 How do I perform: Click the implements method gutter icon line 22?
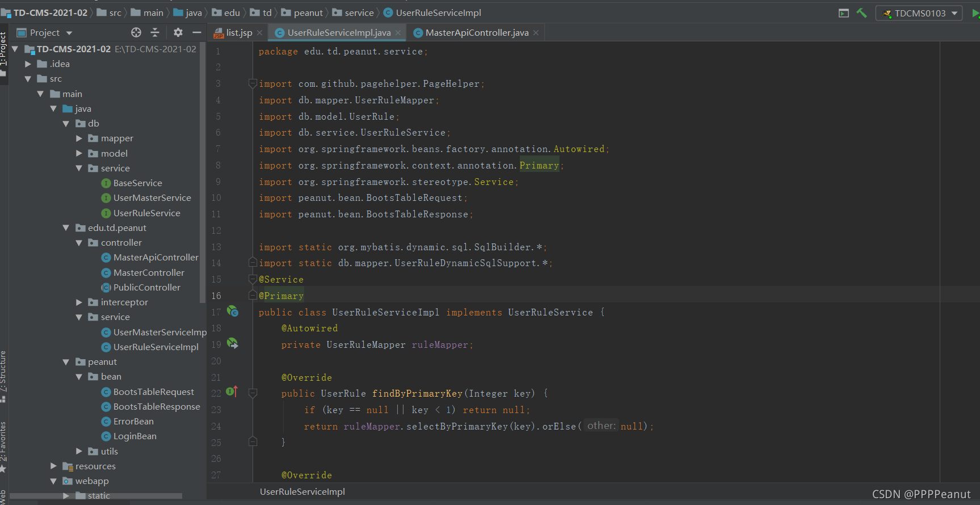point(232,392)
